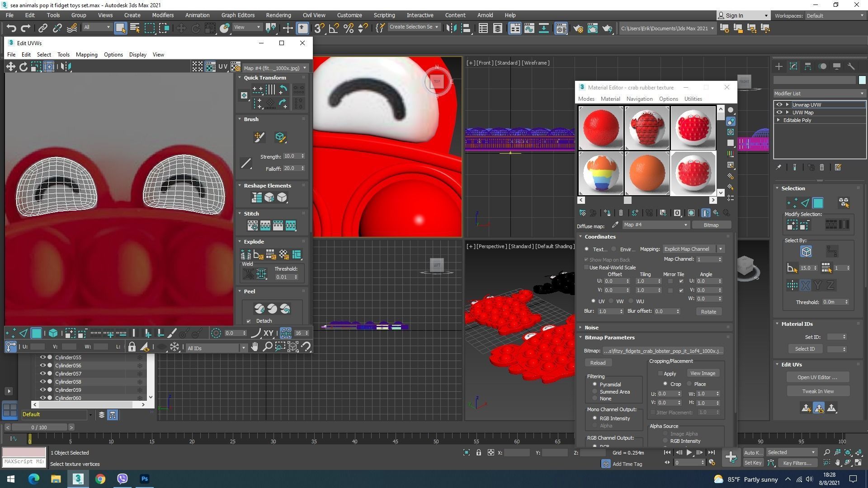The width and height of the screenshot is (868, 488).
Task: Click Rotate Selected Subobjects in Edit UVWs
Action: (23, 67)
